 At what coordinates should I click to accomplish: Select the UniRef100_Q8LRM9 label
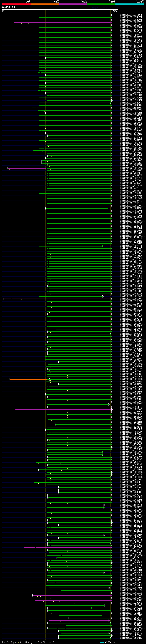point(131,67)
